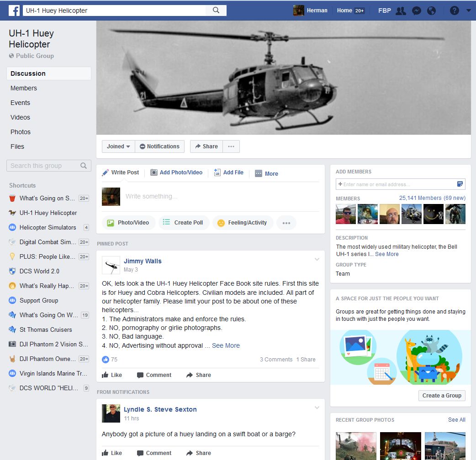Click the St Thomas Cruisers fish icon
The height and width of the screenshot is (460, 476).
tap(12, 329)
